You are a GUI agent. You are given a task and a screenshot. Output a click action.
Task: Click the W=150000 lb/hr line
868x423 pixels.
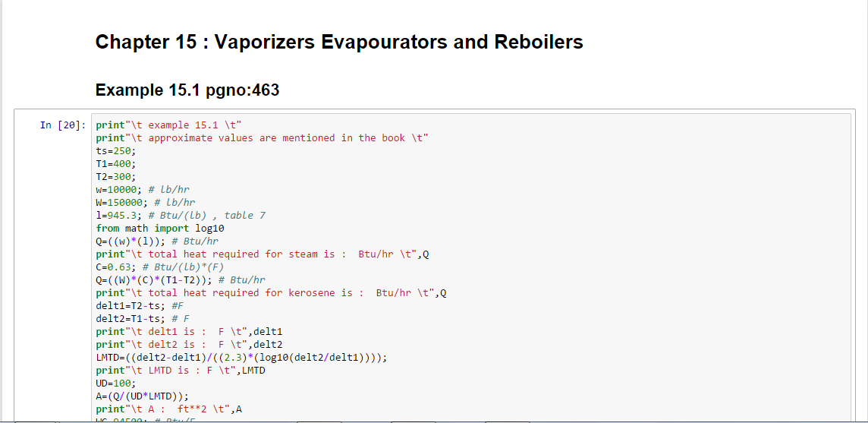click(146, 202)
